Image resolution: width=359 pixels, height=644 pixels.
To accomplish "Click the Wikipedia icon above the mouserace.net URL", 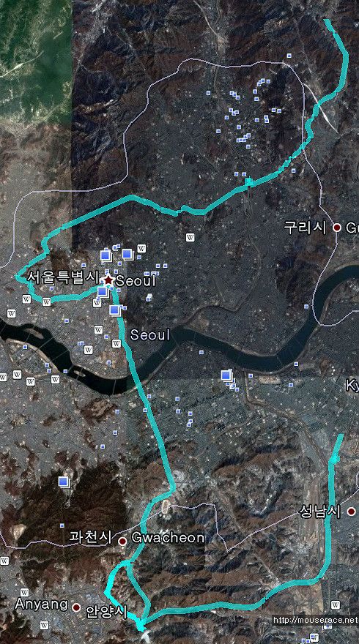I will 336,604.
